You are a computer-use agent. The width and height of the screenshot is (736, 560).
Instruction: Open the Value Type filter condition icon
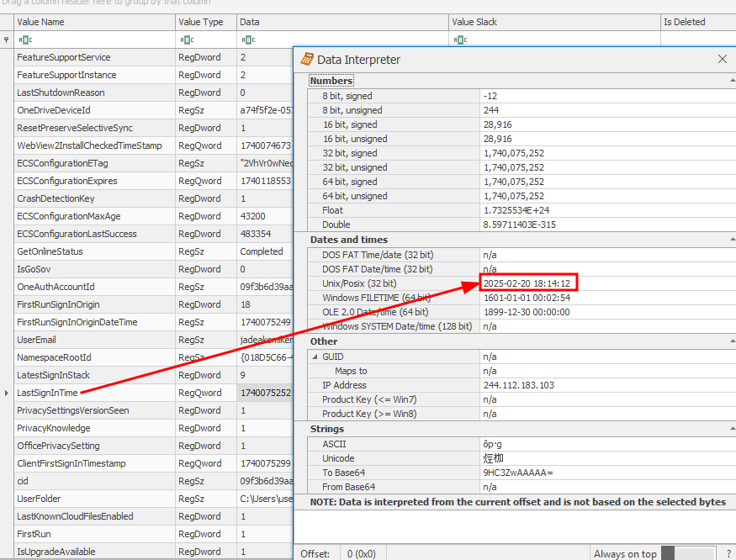pos(187,40)
